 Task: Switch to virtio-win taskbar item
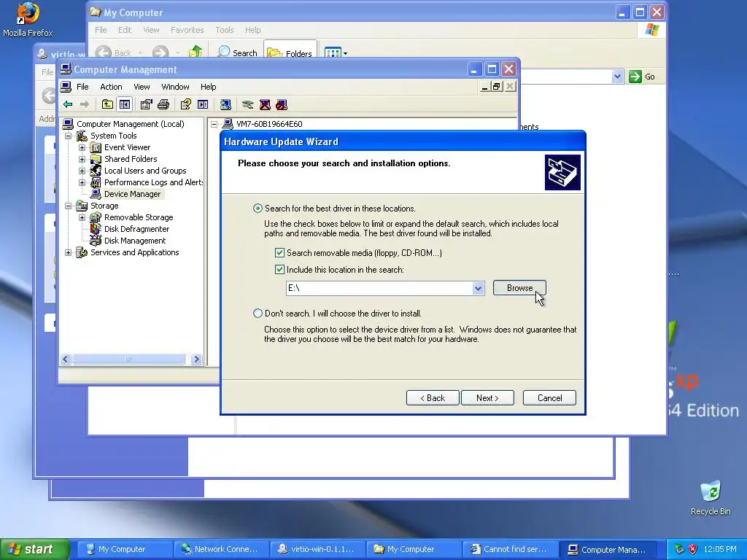pyautogui.click(x=317, y=549)
